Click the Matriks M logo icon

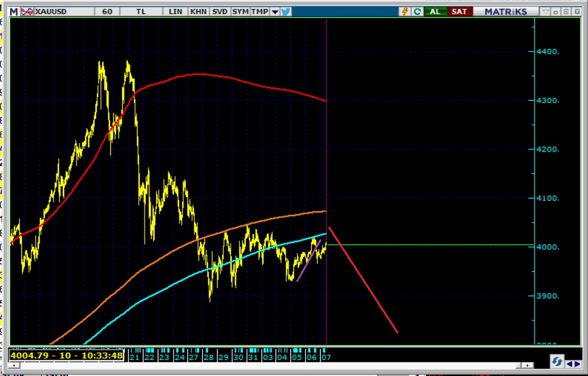click(x=14, y=11)
